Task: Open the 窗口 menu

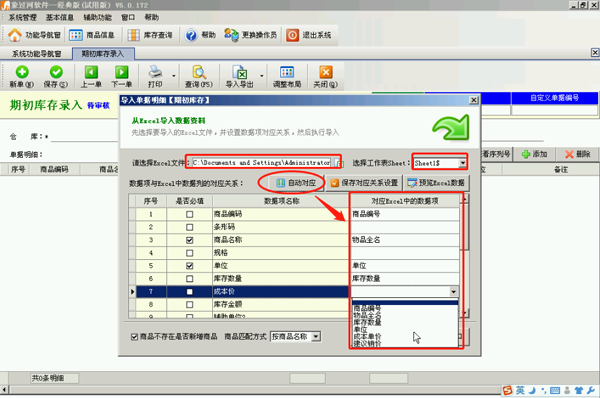Action: 128,18
